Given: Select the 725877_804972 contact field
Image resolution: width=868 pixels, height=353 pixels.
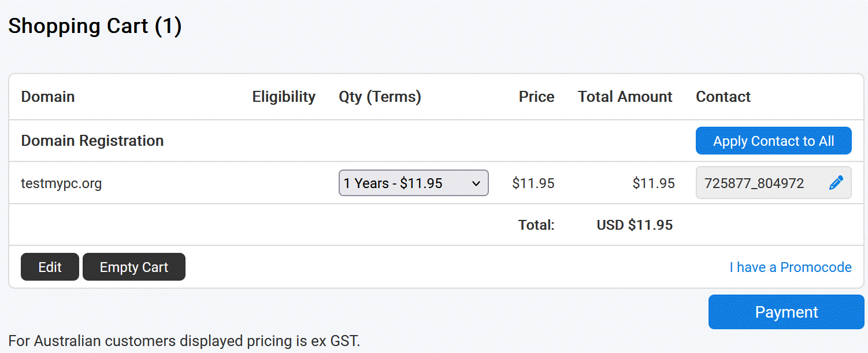Looking at the screenshot, I should pos(773,183).
